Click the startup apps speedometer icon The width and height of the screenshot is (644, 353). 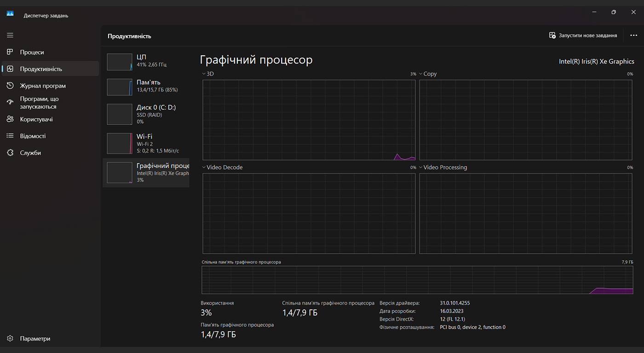[x=10, y=102]
